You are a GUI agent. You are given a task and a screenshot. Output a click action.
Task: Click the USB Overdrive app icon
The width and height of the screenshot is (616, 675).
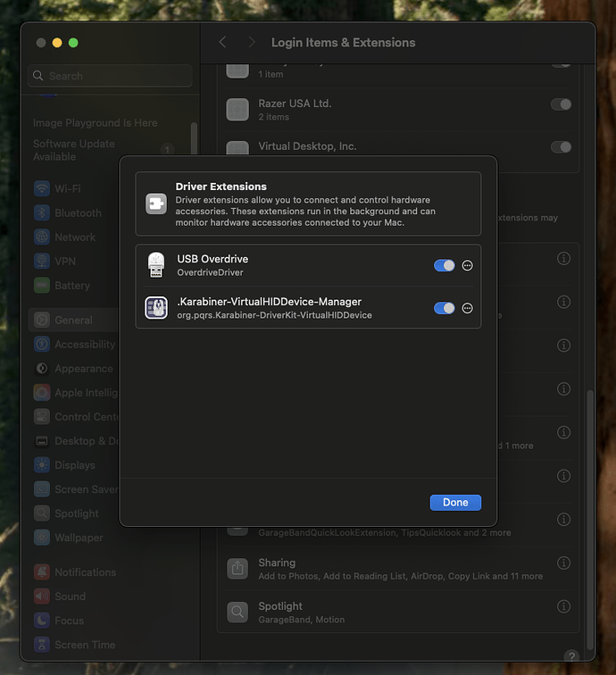[156, 265]
